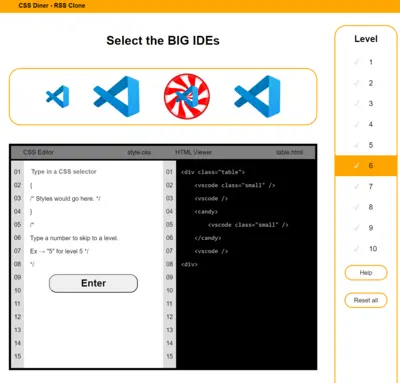The height and width of the screenshot is (383, 400).
Task: Click the checkmark beside level 10
Action: pos(357,248)
